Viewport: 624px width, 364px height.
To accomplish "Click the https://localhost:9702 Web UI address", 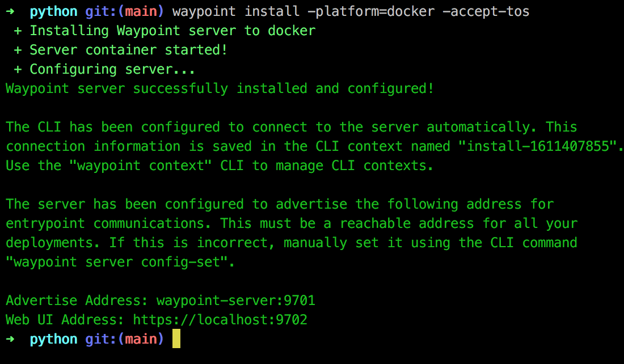I will 220,319.
